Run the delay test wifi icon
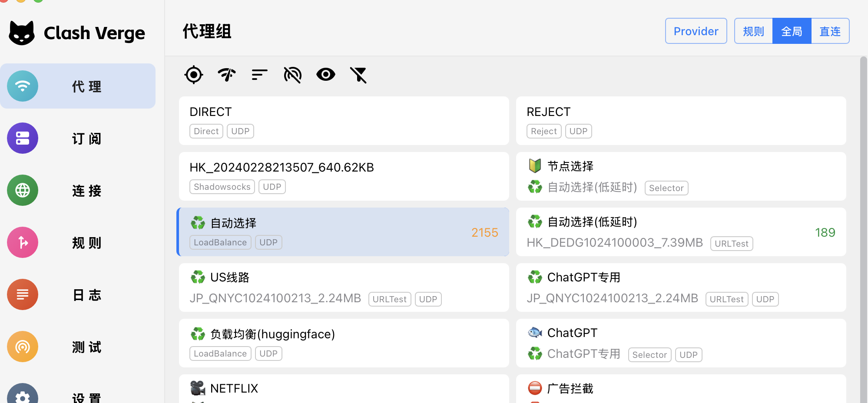The height and width of the screenshot is (403, 868). [x=227, y=75]
